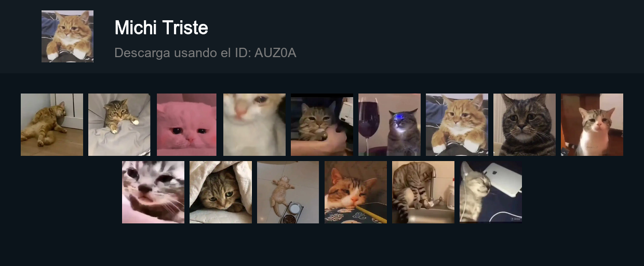
Task: Select the orange cat lying by door sticker
Action: point(52,125)
